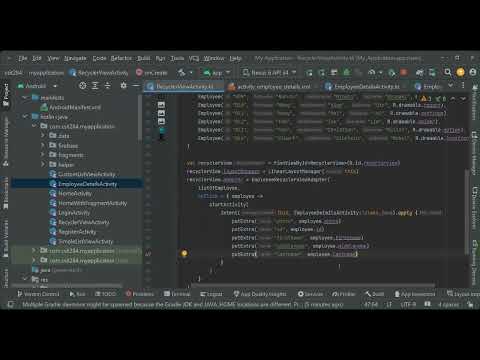Click the yellow lightbulb intention icon

(x=184, y=253)
